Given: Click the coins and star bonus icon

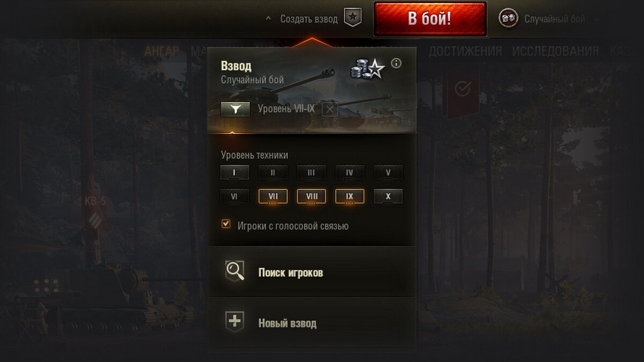Looking at the screenshot, I should pyautogui.click(x=368, y=69).
